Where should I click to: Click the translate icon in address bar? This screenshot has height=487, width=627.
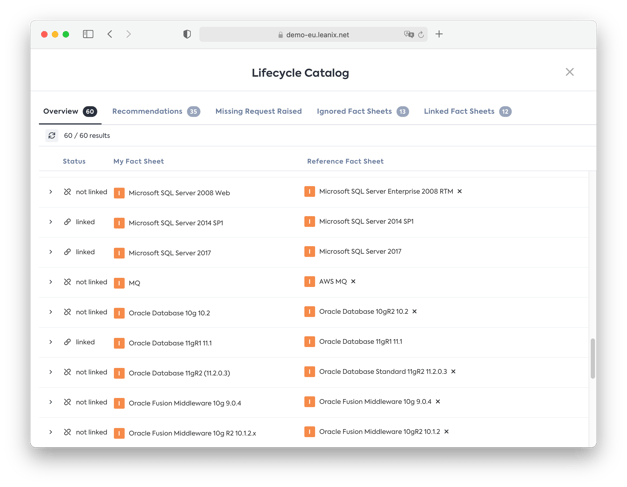click(x=409, y=34)
